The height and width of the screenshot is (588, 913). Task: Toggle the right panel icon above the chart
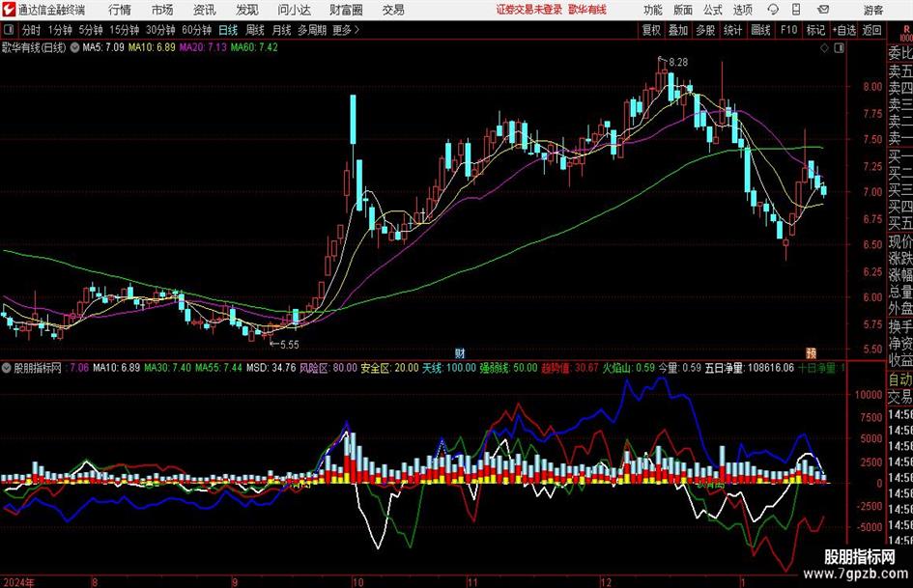[839, 48]
